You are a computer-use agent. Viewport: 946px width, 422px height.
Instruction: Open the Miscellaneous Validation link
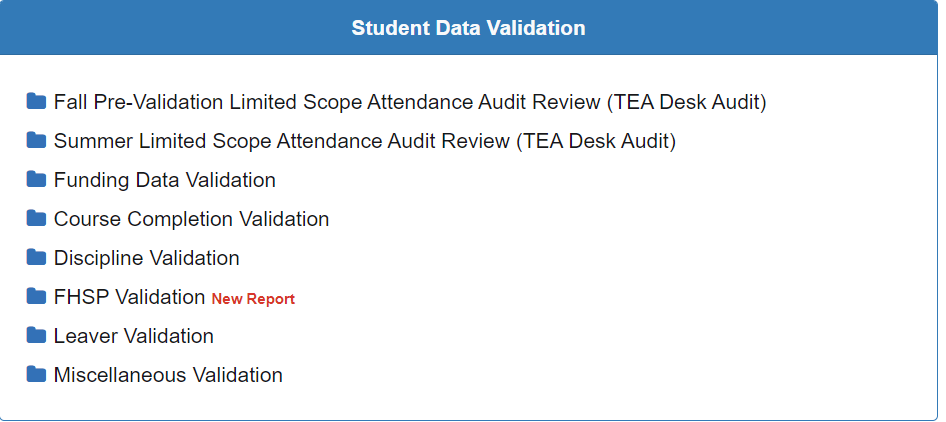[168, 375]
